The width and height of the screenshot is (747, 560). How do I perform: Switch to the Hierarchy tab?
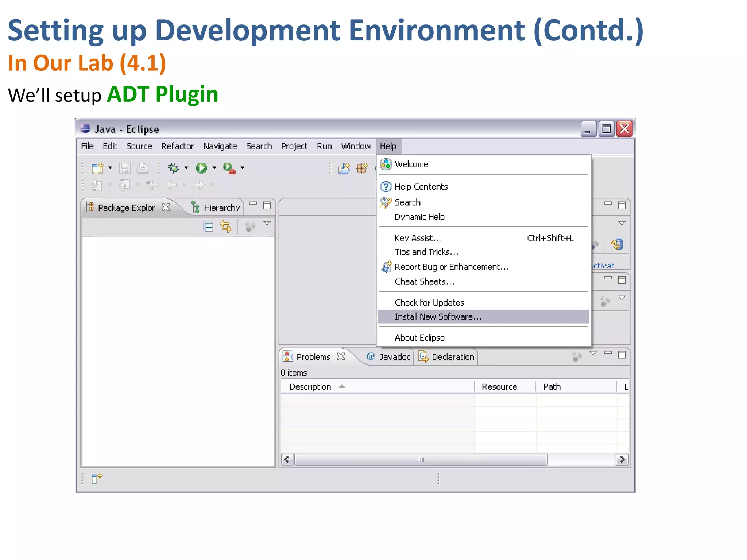[x=216, y=207]
